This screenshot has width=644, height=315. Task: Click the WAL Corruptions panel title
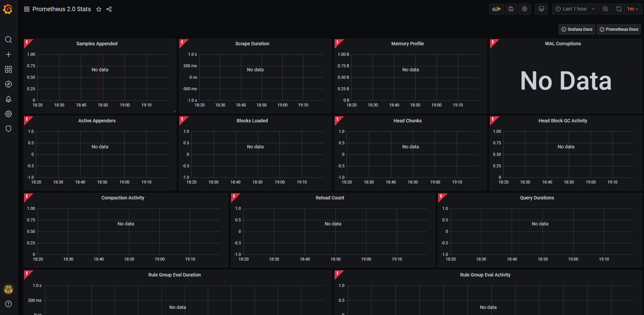point(562,44)
